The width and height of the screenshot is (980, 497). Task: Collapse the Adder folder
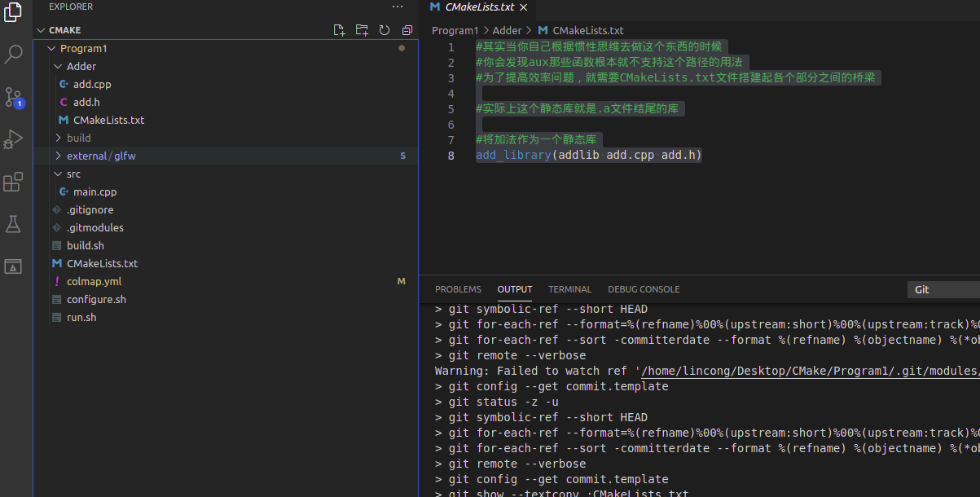(x=59, y=66)
